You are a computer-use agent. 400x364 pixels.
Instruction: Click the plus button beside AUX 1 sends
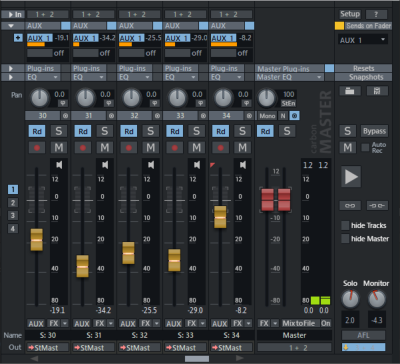pos(18,38)
